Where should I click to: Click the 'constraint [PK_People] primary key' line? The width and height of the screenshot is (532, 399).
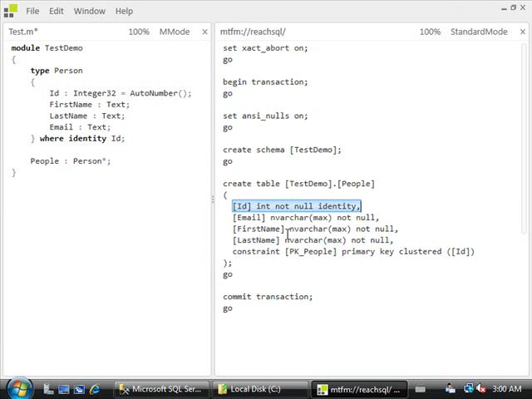click(353, 252)
